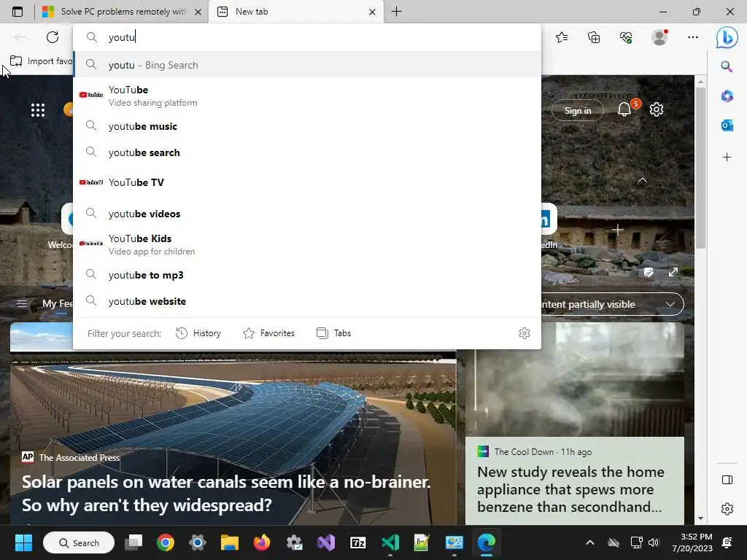Image resolution: width=747 pixels, height=560 pixels.
Task: Select the youtube to mp3 suggestion
Action: click(307, 275)
